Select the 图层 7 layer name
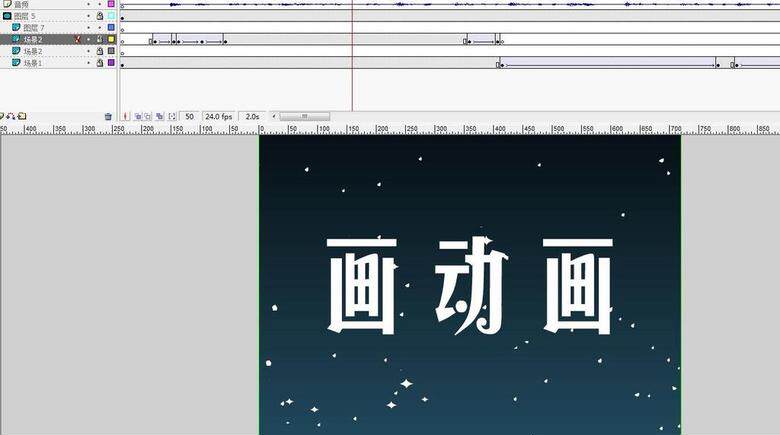Screen dimensions: 780x435 [x=34, y=28]
